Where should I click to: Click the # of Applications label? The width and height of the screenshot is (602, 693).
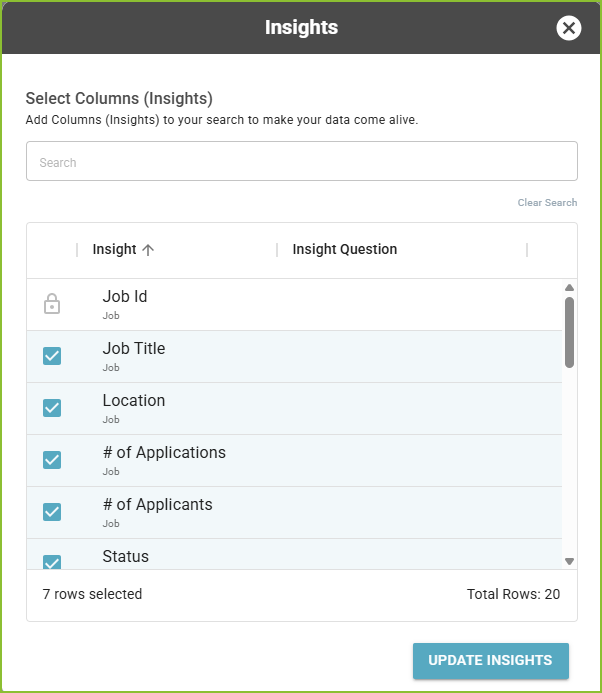pos(164,453)
